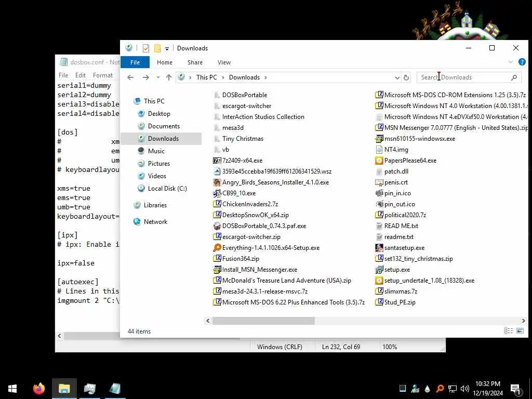Viewport: 532px width, 399px height.
Task: Select the ChickenInvaders2.7z archive icon
Action: click(217, 204)
